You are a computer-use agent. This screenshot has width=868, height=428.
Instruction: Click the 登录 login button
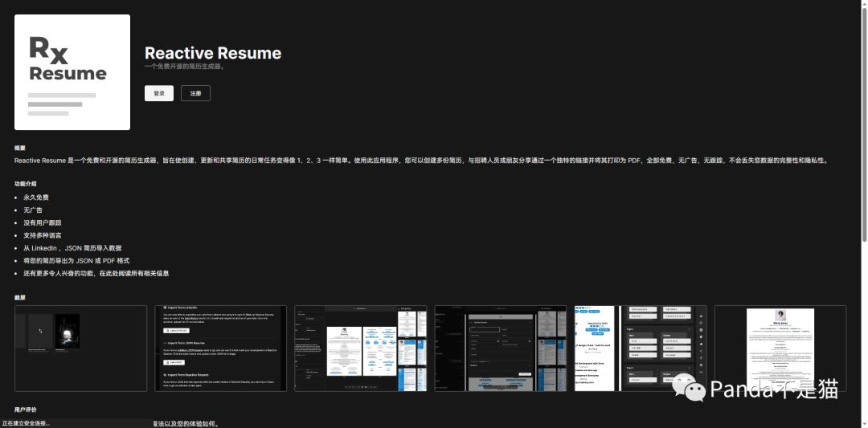(159, 93)
